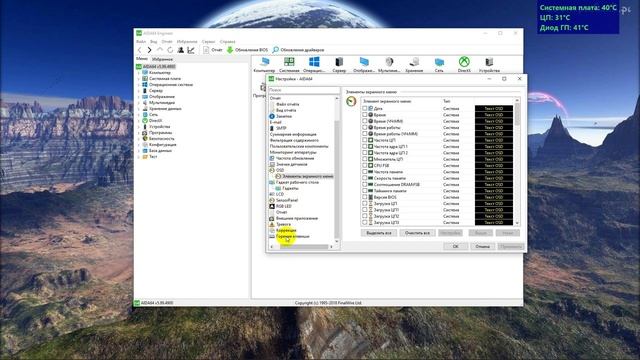
Task: Switch to the Избранное tab above the tree
Action: tap(162, 59)
